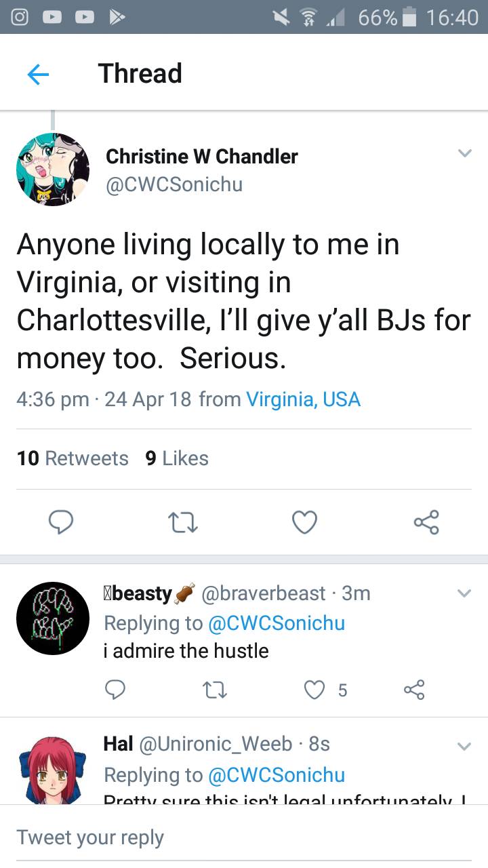Retweet the main tweet
488x868 pixels.
tap(182, 522)
